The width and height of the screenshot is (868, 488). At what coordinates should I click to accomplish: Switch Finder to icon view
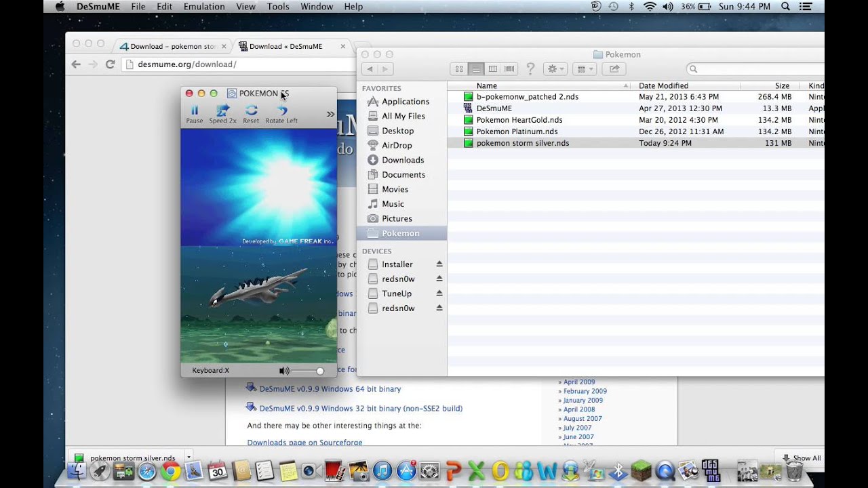pyautogui.click(x=459, y=68)
